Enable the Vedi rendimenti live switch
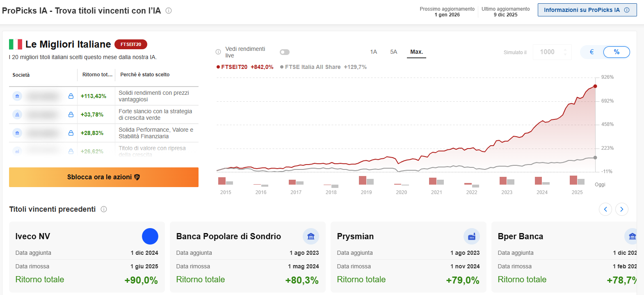The height and width of the screenshot is (295, 644). [x=285, y=52]
